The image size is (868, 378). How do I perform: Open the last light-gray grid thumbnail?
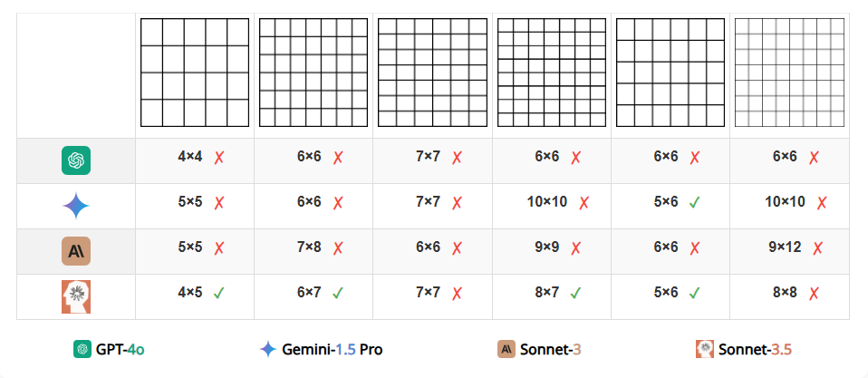point(789,73)
